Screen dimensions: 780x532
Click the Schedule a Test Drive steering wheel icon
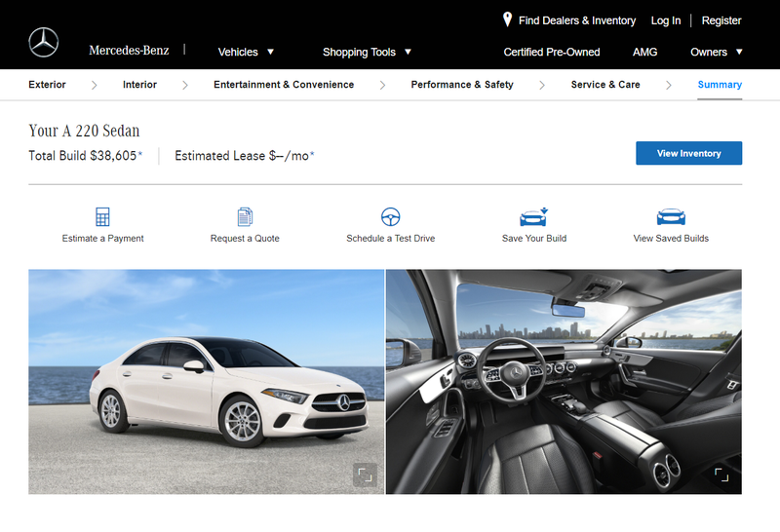(391, 216)
